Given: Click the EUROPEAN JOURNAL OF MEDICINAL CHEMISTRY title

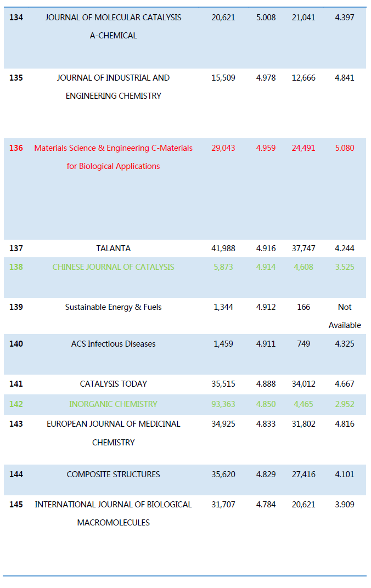Looking at the screenshot, I should pyautogui.click(x=113, y=424).
